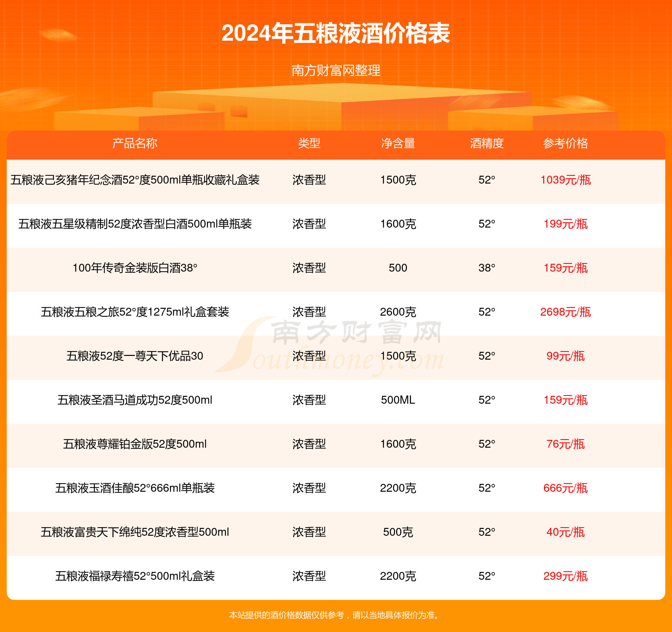The image size is (672, 632).
Task: Select the 五粮液五粮之旅52°度1275ml礼盒套装 name
Action: pyautogui.click(x=135, y=312)
